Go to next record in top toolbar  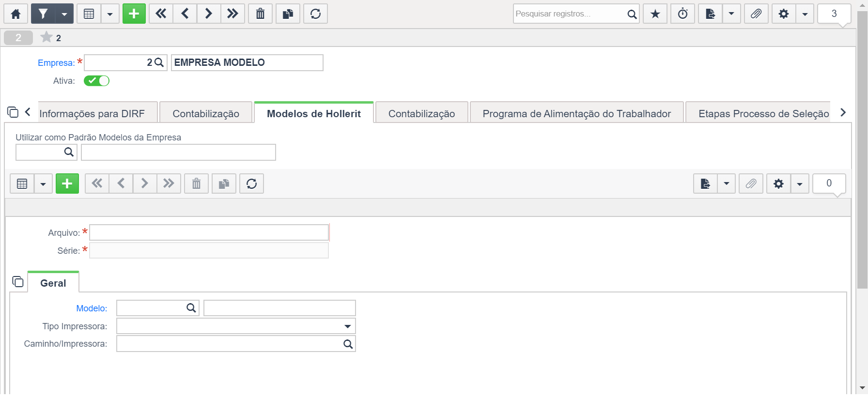208,14
